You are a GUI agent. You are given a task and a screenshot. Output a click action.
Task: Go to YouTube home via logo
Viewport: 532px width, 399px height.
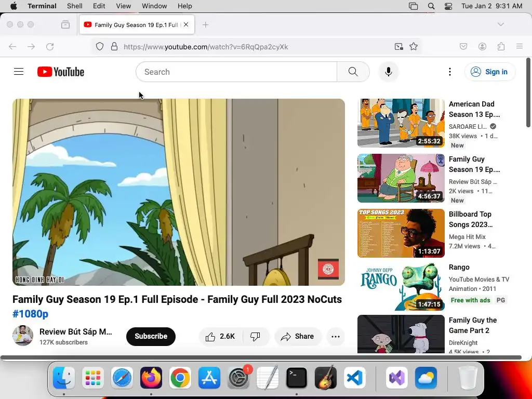[61, 72]
